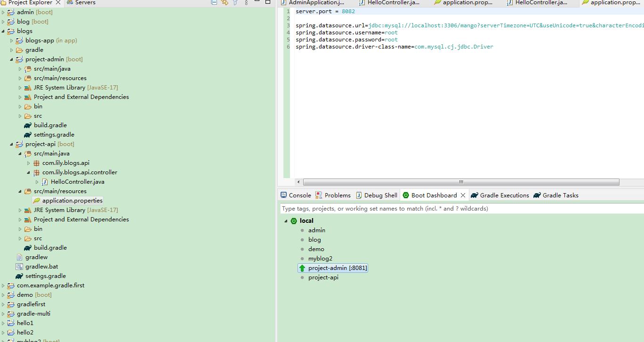Click the blogs project folder icon
The height and width of the screenshot is (342, 644).
(x=11, y=31)
